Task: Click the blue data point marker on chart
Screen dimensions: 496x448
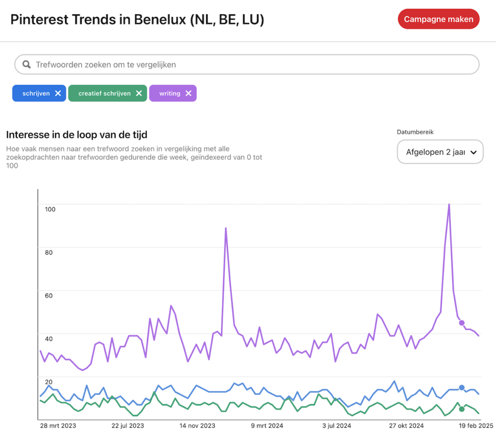Action: (462, 387)
